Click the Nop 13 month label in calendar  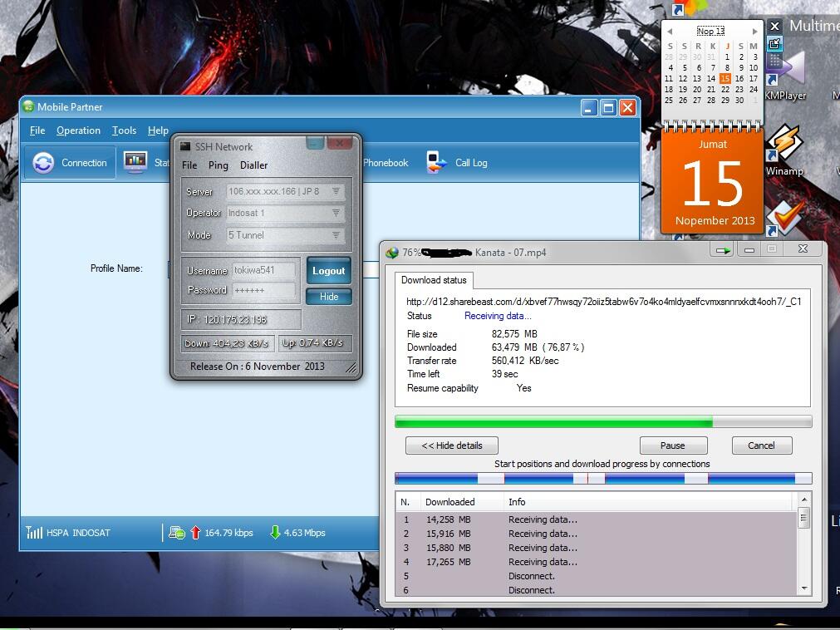(710, 31)
